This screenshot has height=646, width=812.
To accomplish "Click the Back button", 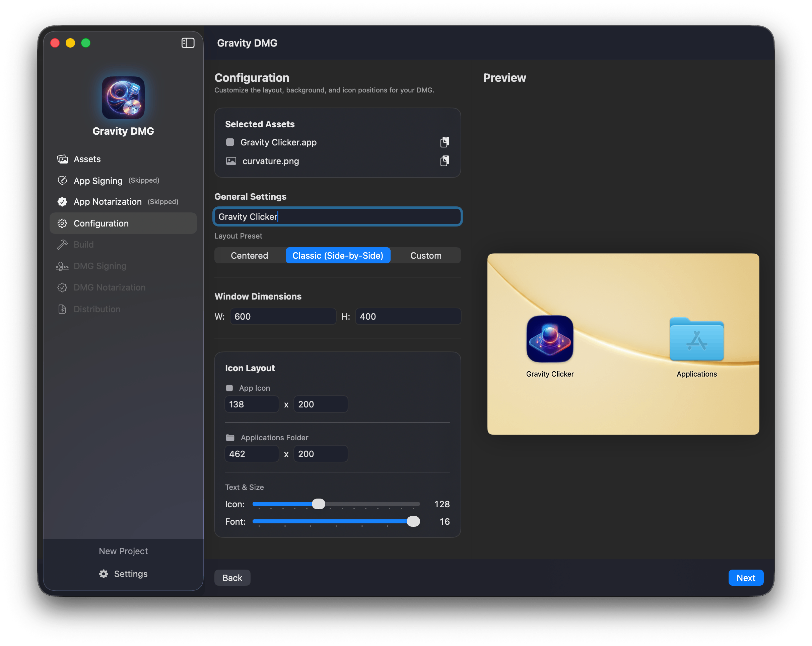I will (232, 577).
